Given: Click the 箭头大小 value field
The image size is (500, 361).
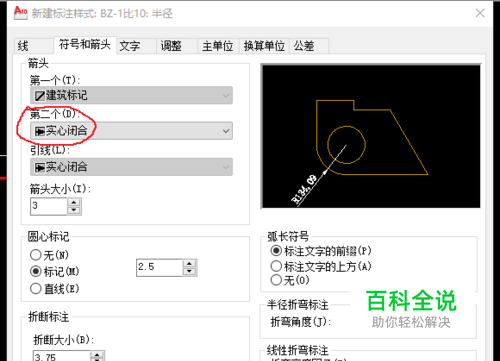Looking at the screenshot, I should [x=49, y=206].
